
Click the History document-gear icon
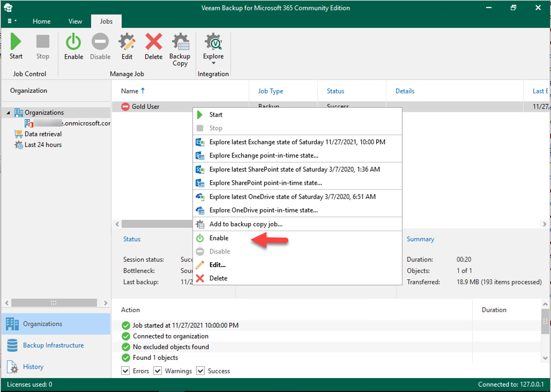click(x=12, y=367)
